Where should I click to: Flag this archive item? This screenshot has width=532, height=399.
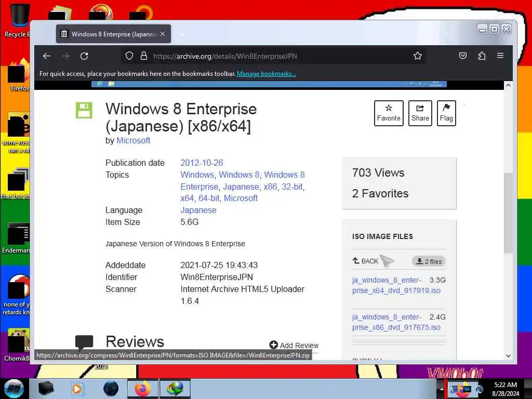(x=446, y=113)
